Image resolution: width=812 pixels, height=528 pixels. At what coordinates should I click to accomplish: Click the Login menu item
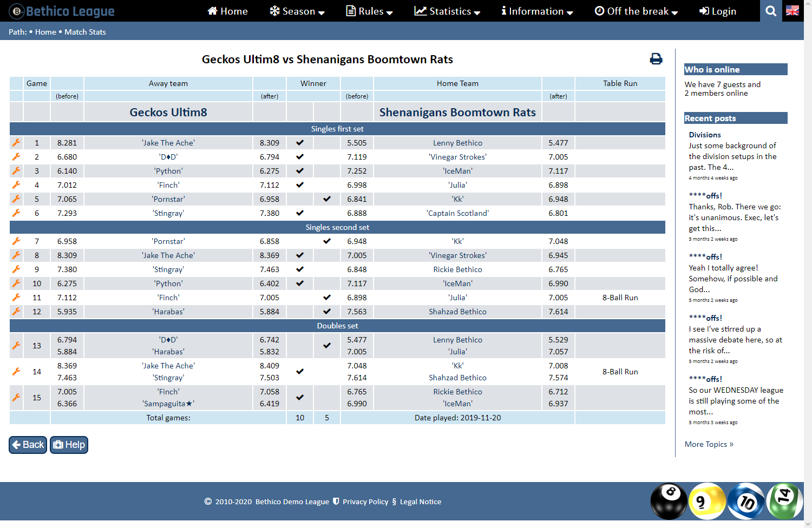718,11
